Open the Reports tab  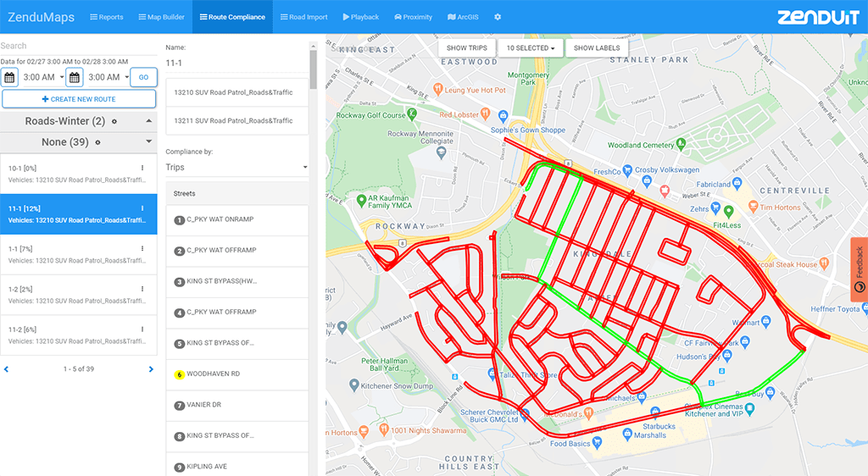107,17
